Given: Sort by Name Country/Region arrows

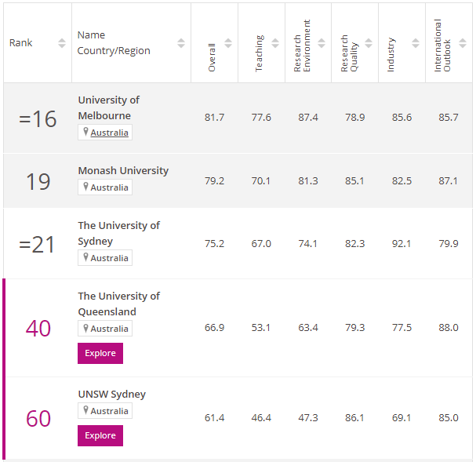Looking at the screenshot, I should [181, 43].
